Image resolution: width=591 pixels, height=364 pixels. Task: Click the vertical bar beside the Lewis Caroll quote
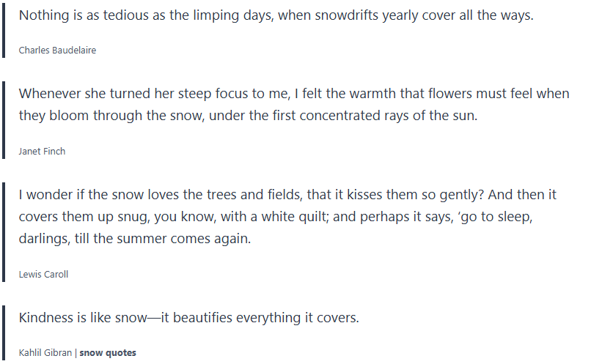coord(4,231)
